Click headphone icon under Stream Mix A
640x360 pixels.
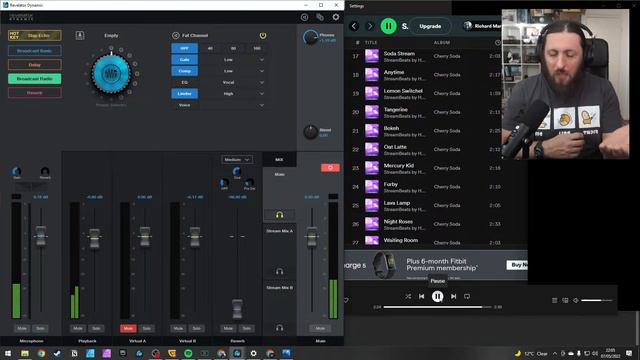pyautogui.click(x=280, y=271)
